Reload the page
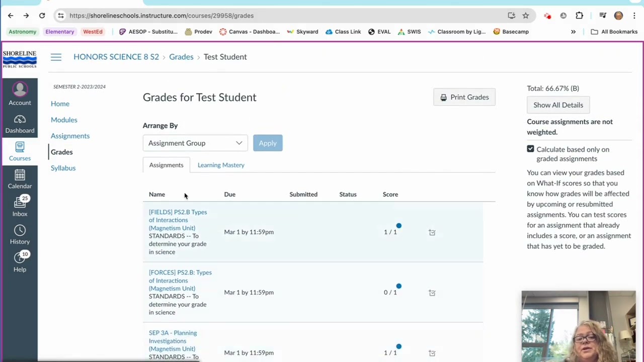 42,16
